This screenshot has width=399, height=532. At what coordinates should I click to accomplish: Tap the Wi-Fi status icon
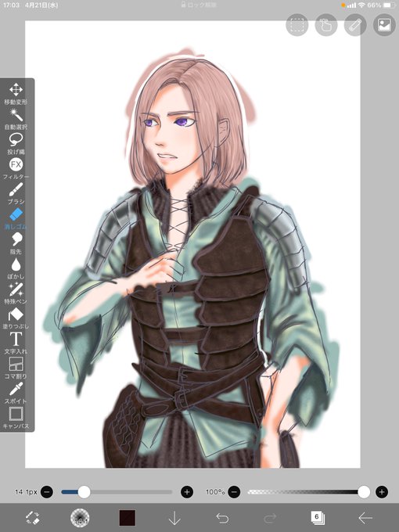(x=361, y=5)
